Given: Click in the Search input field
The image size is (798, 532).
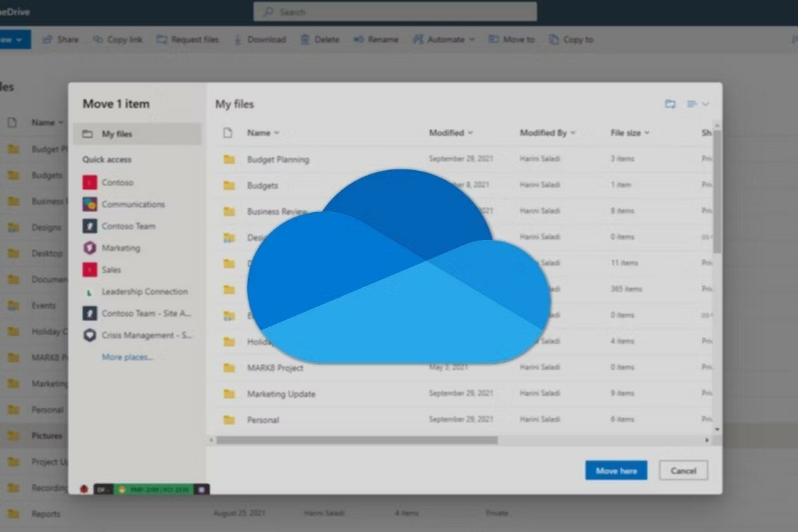Looking at the screenshot, I should coord(395,12).
